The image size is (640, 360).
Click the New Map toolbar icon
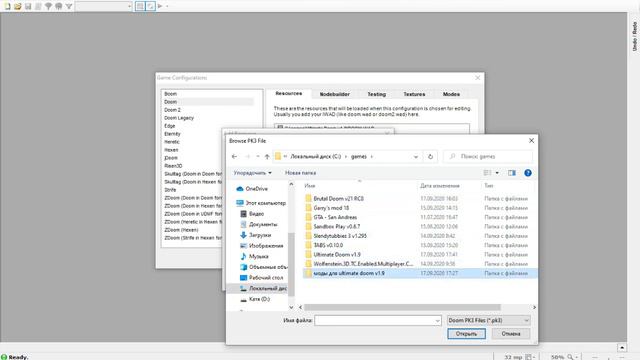pos(7,6)
